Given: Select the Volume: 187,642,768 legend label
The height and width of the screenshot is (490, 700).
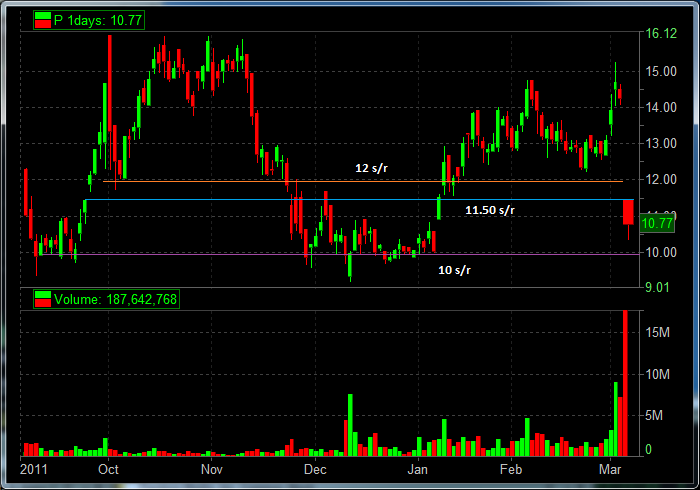Looking at the screenshot, I should pos(115,298).
